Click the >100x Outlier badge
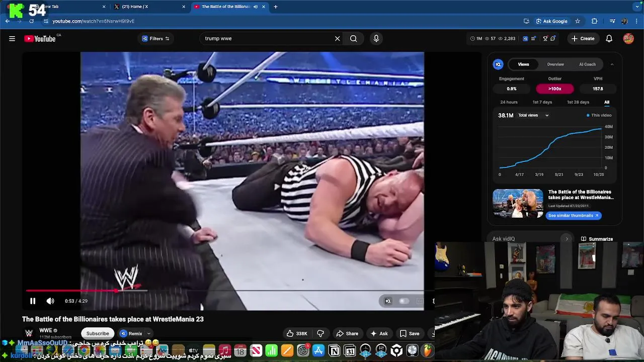This screenshot has height=362, width=644. [555, 88]
